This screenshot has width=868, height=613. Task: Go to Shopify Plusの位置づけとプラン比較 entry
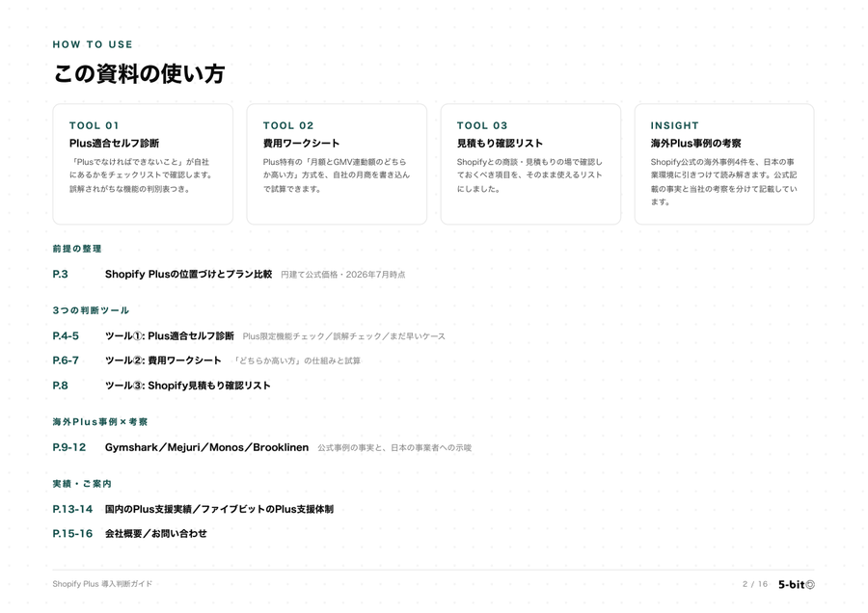188,274
